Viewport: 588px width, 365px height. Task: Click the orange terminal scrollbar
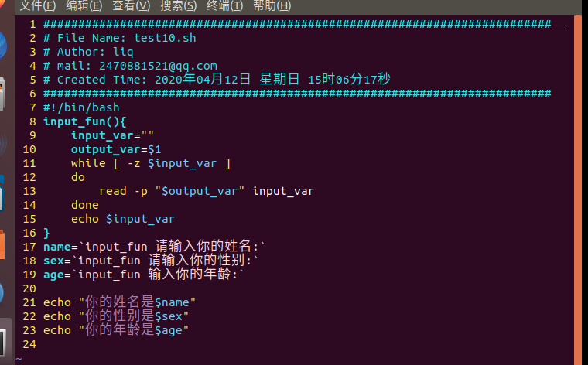(577, 189)
